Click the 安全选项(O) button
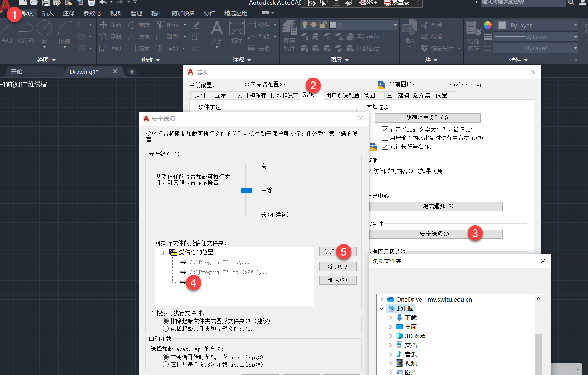 [436, 234]
